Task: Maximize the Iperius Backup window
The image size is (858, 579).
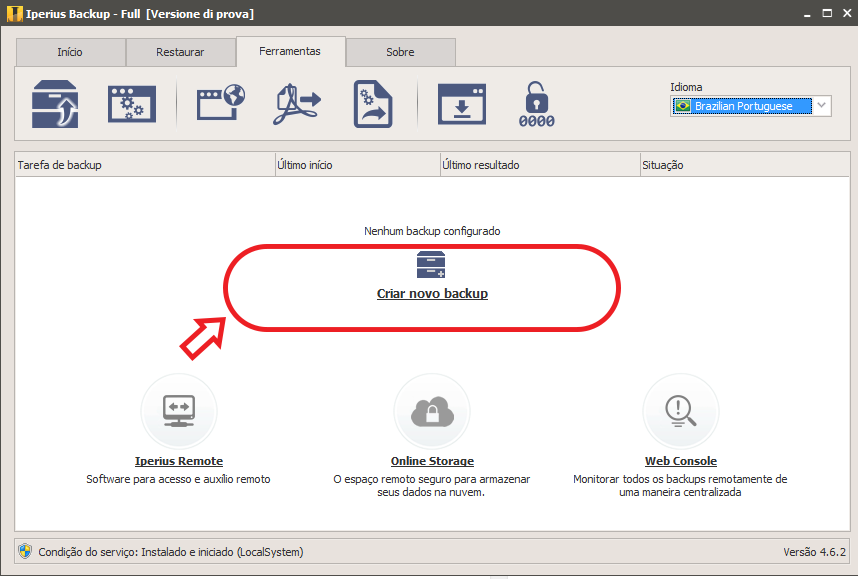Action: point(827,13)
